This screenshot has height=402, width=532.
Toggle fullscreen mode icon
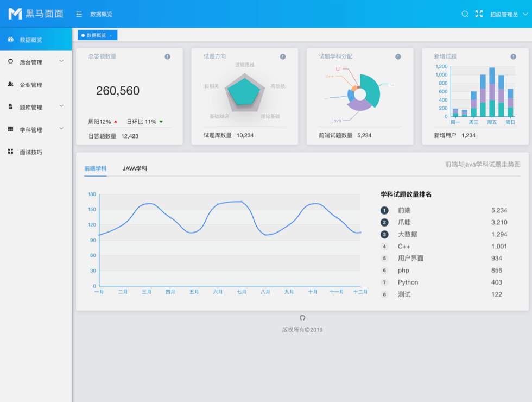coord(479,14)
